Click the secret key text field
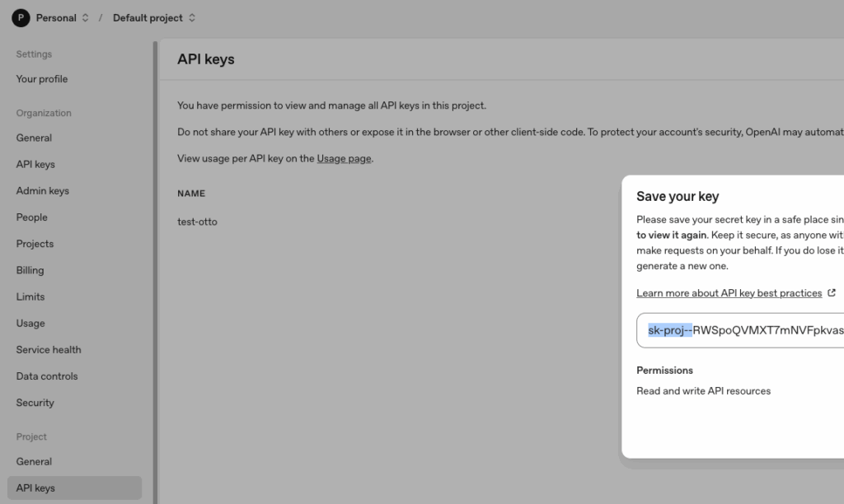This screenshot has width=844, height=504. 742,330
